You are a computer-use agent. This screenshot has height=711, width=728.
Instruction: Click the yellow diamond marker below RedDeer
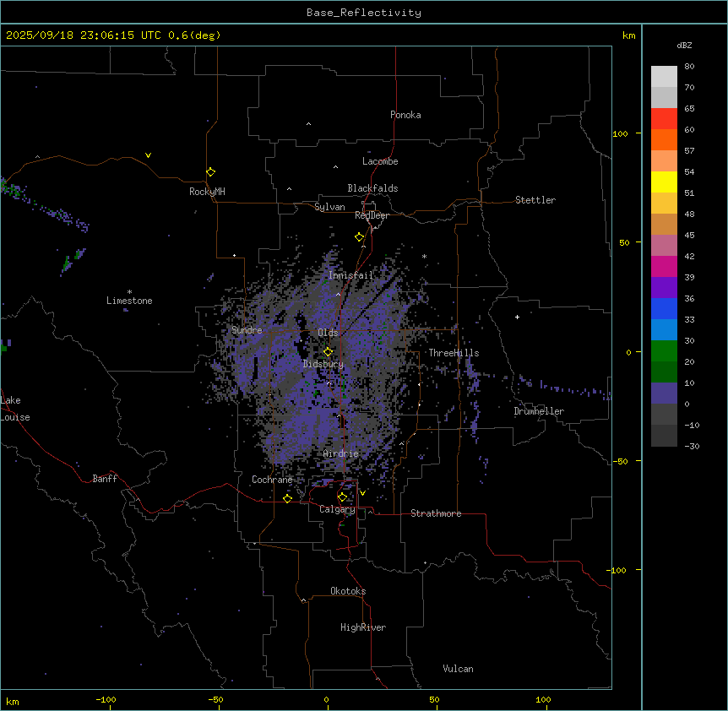[360, 237]
